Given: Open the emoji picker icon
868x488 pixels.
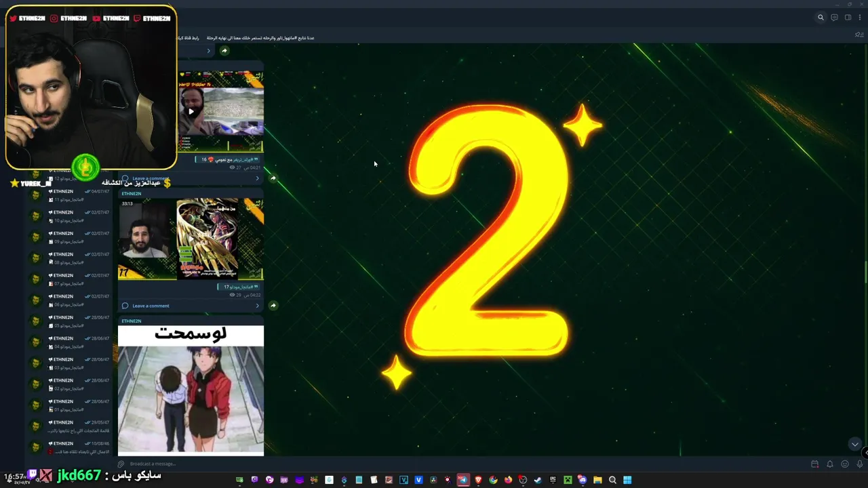Looking at the screenshot, I should tap(844, 464).
